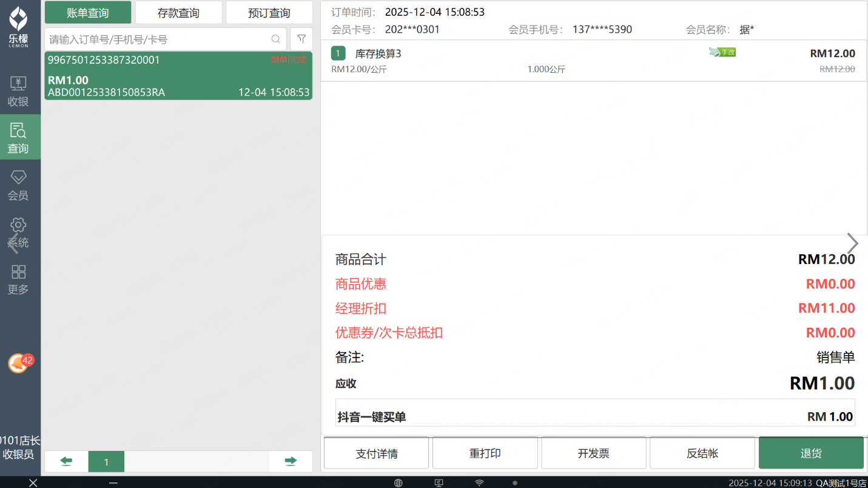Click the member card number 202***0301
868x488 pixels.
(412, 29)
